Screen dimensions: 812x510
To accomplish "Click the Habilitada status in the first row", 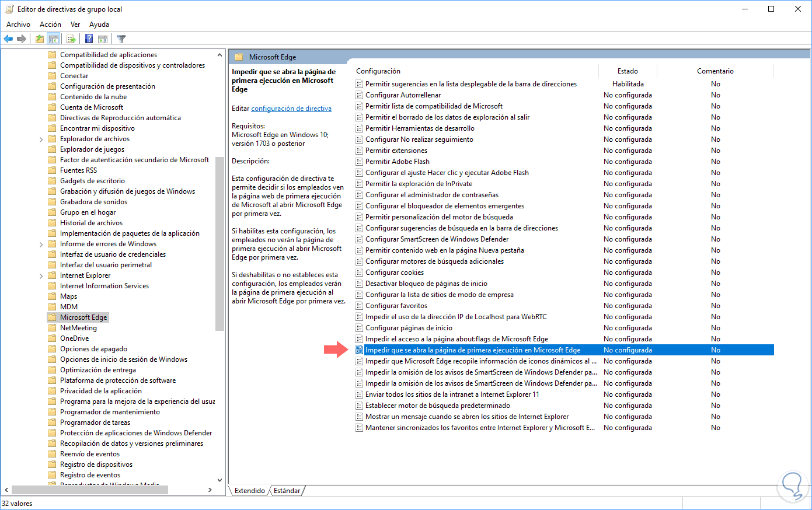I will click(628, 84).
